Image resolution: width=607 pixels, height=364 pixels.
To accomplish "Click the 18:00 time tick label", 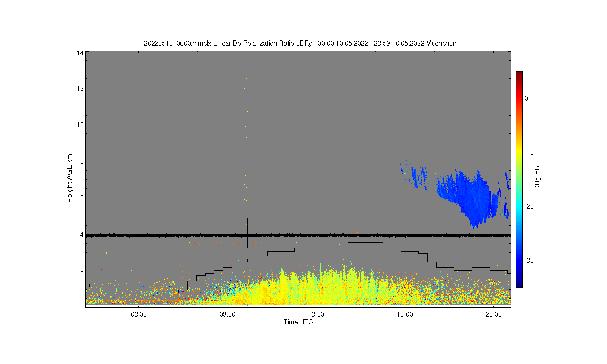I will pos(405,314).
